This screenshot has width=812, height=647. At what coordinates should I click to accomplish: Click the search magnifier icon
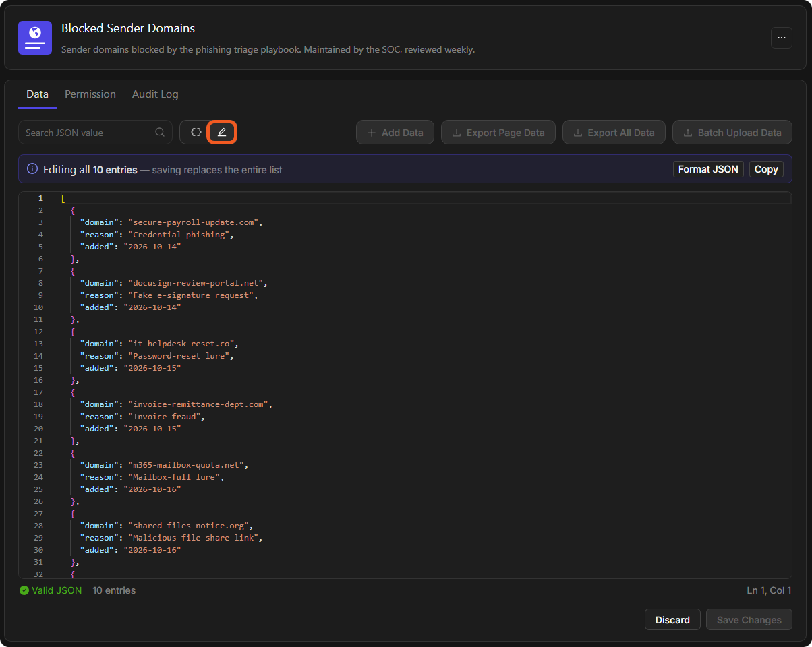(160, 132)
